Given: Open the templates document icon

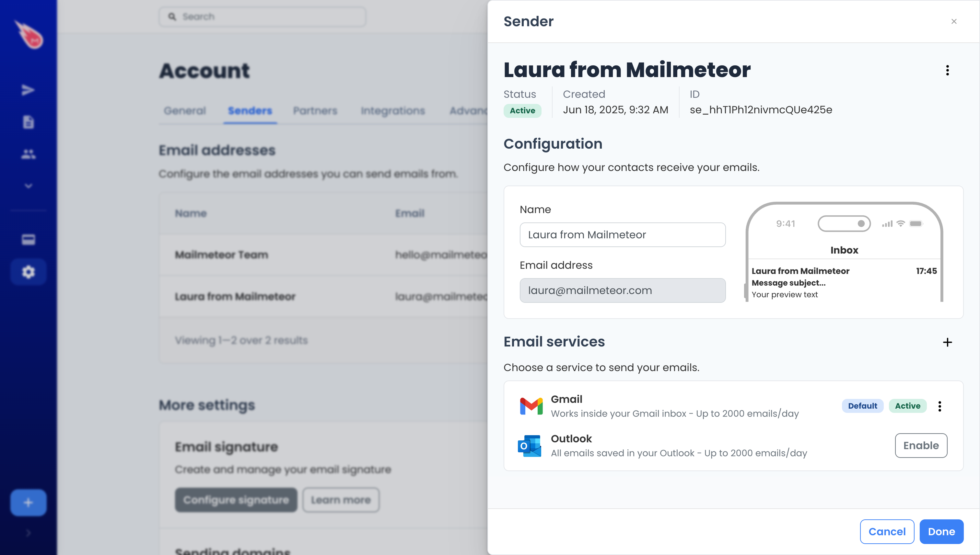Looking at the screenshot, I should (28, 122).
